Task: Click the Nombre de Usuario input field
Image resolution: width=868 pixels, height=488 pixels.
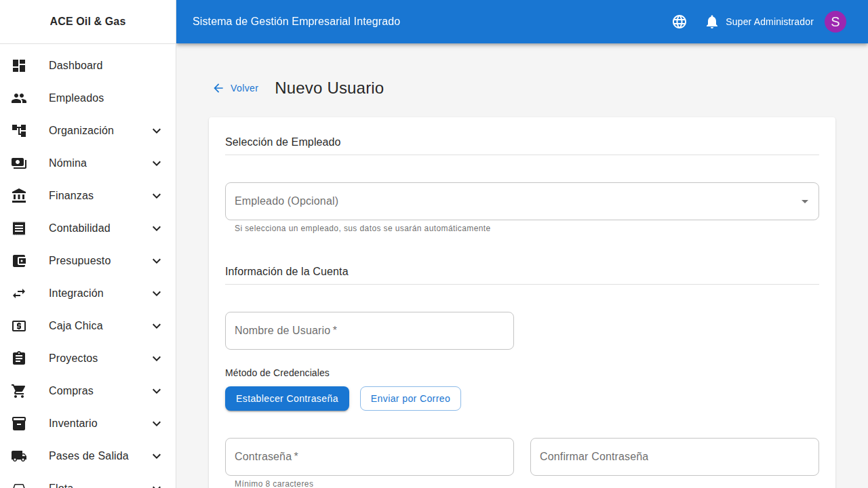Action: 369,331
